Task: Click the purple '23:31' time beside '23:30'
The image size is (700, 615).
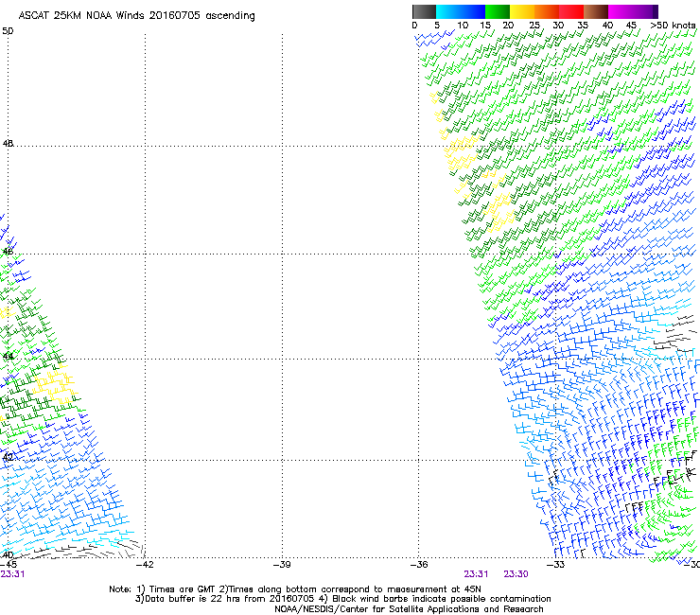Action: pyautogui.click(x=476, y=574)
